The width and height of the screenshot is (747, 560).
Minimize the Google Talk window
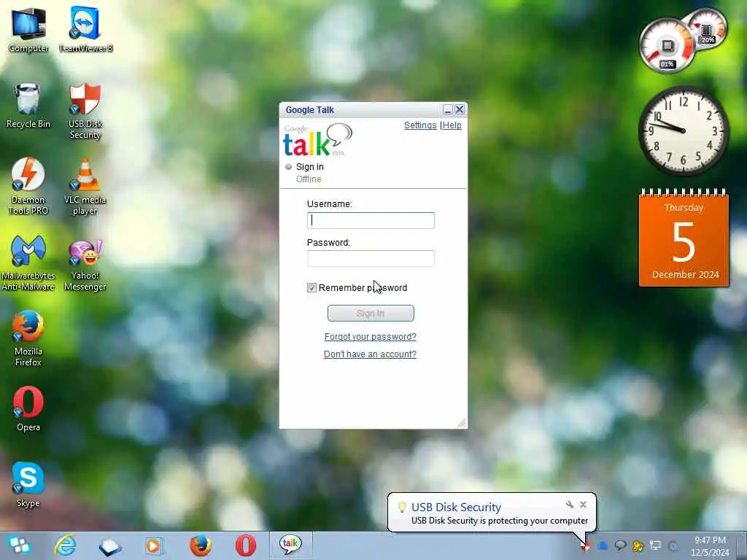(x=447, y=110)
